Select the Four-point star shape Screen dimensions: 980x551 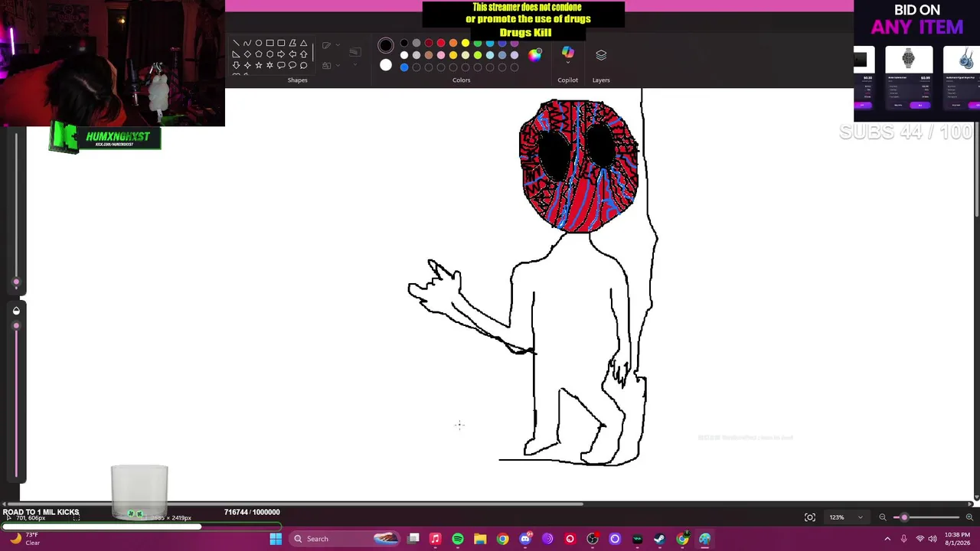247,65
